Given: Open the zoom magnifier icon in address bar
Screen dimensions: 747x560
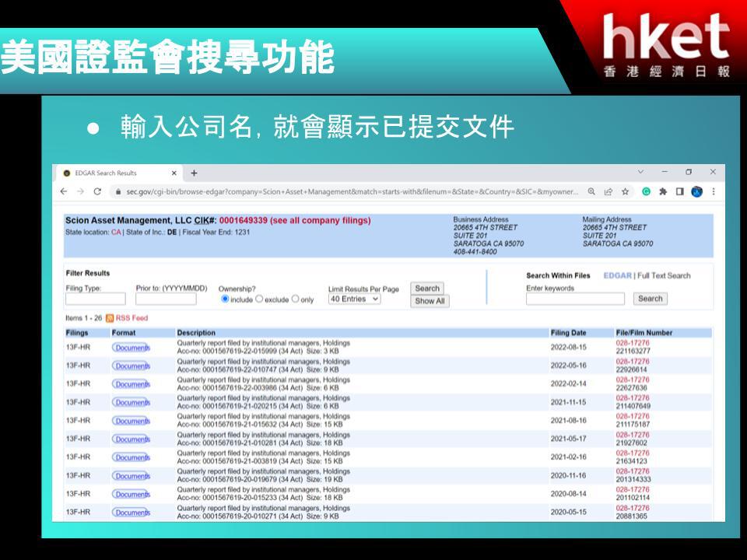Looking at the screenshot, I should tap(591, 191).
